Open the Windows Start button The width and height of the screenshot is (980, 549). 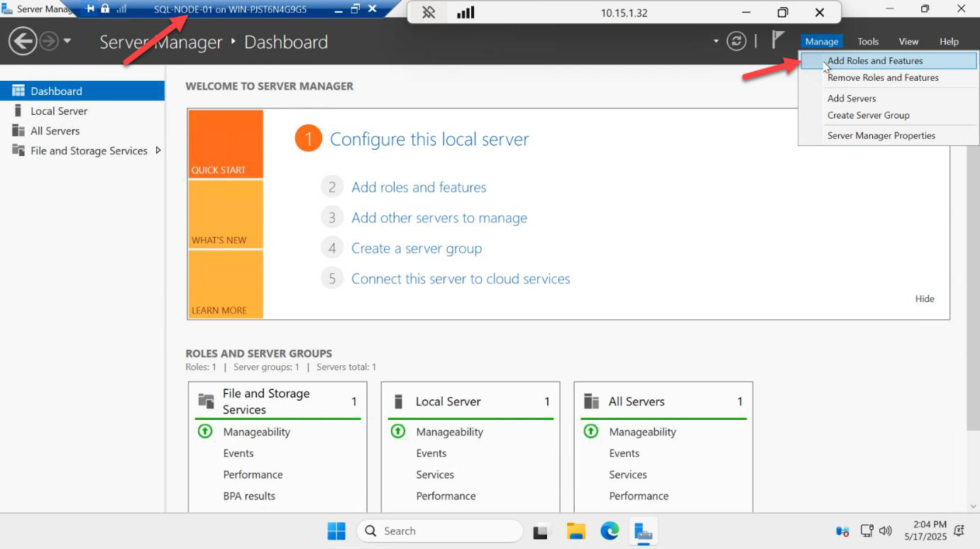click(336, 531)
